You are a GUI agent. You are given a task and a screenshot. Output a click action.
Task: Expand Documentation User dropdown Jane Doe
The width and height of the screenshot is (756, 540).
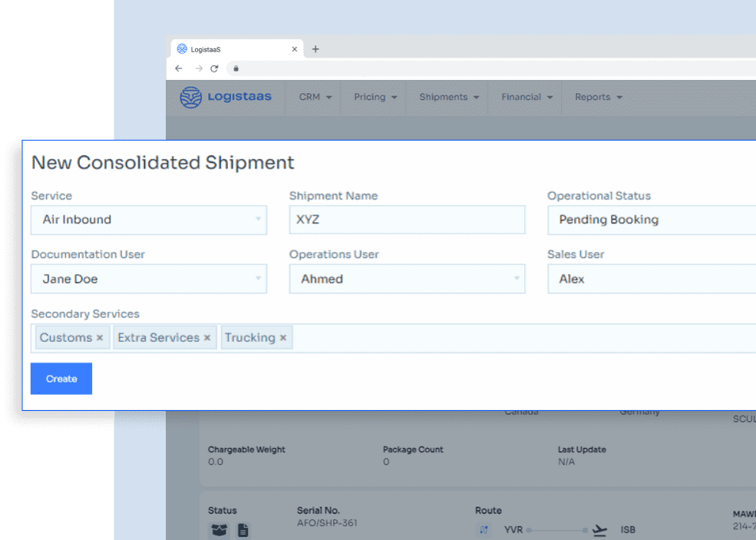pos(149,279)
